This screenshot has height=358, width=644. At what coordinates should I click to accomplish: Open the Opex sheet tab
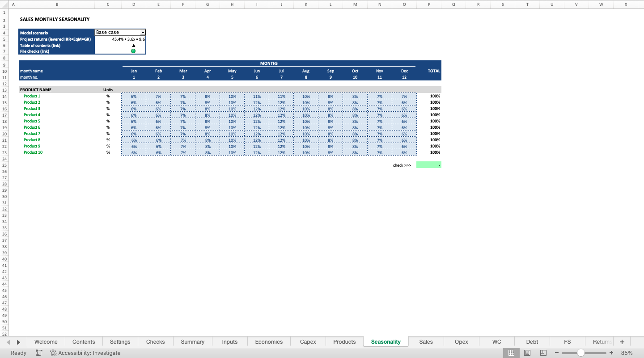(x=462, y=342)
